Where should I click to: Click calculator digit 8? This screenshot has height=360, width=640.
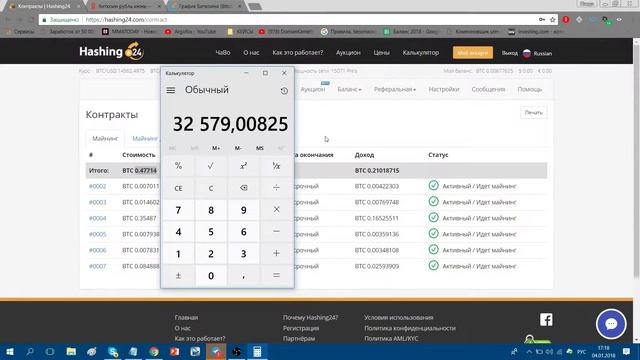click(211, 210)
